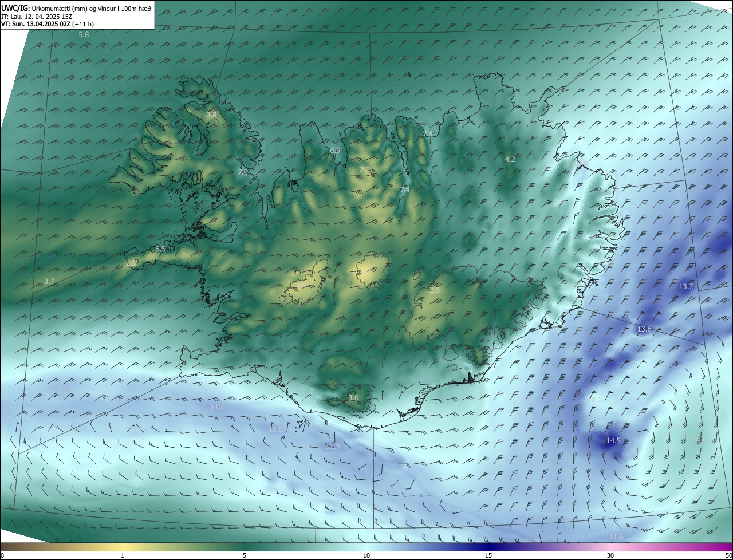
Task: Click the 2.8 value over the Westfjords
Action: (211, 115)
